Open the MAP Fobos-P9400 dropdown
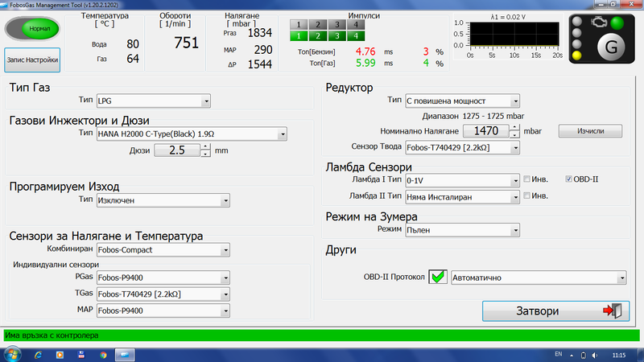The height and width of the screenshot is (362, 644). [163, 311]
